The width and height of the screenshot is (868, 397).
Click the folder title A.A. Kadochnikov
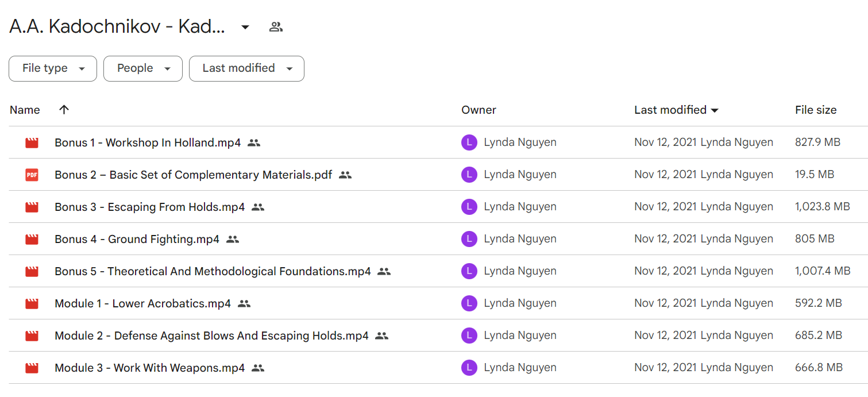pyautogui.click(x=117, y=26)
